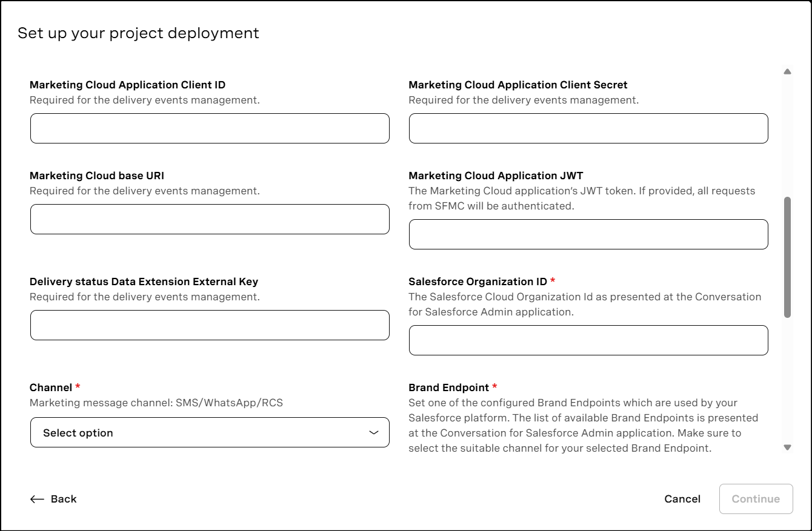Expand the Channel dropdown chevron
Viewport: 812px width, 531px height.
pos(374,432)
